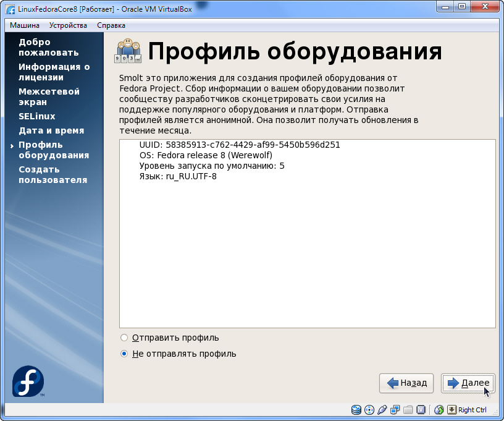Click 'Создать пользователя' sidebar step

[52, 174]
